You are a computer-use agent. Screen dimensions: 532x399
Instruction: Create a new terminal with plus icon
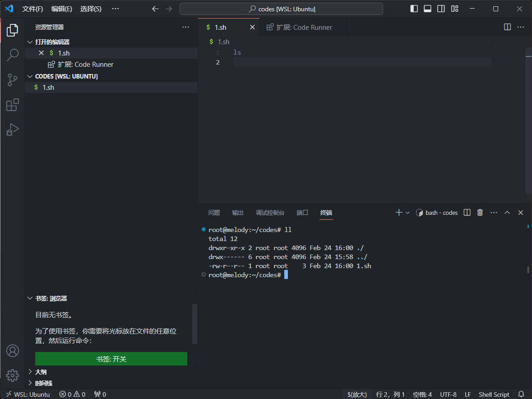tap(399, 213)
